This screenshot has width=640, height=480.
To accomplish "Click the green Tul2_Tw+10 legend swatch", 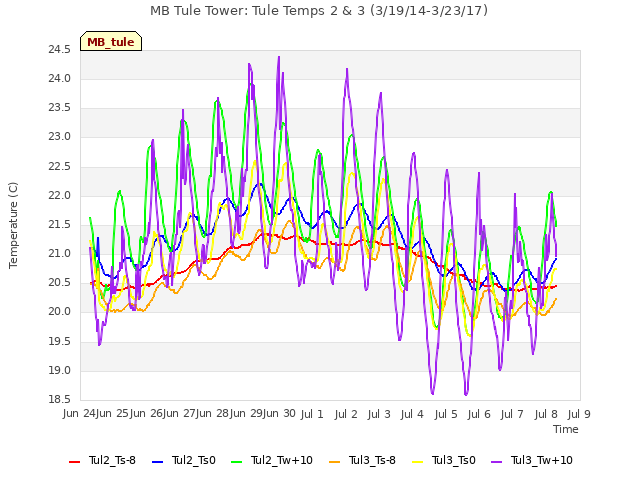I will coord(236,462).
